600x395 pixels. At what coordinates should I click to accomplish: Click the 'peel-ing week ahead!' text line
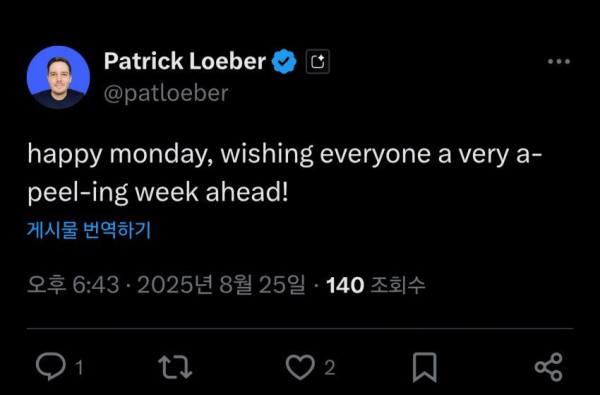158,192
